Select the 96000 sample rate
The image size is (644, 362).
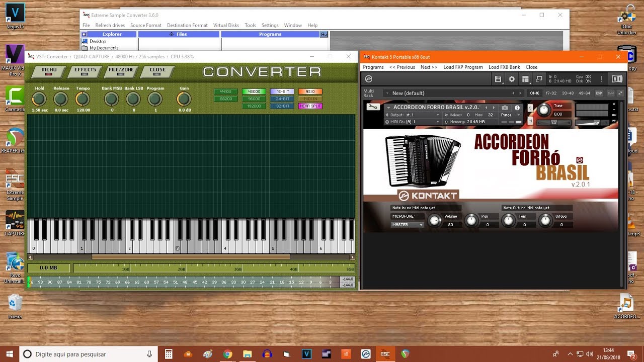pyautogui.click(x=254, y=99)
